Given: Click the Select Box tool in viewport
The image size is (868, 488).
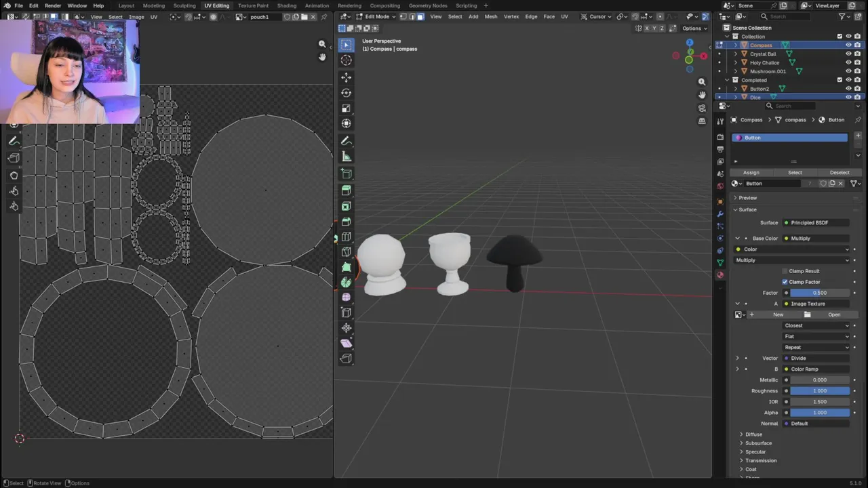Looking at the screenshot, I should click(x=346, y=45).
